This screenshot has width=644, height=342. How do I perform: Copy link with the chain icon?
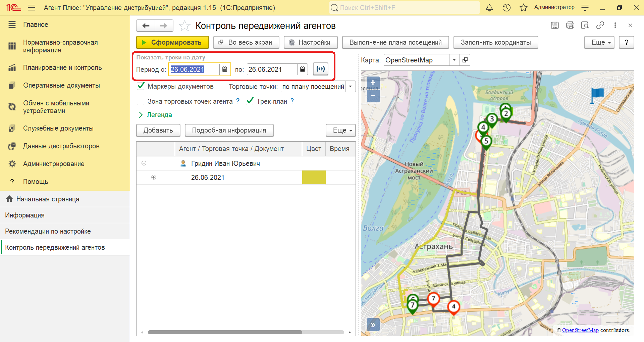point(600,25)
